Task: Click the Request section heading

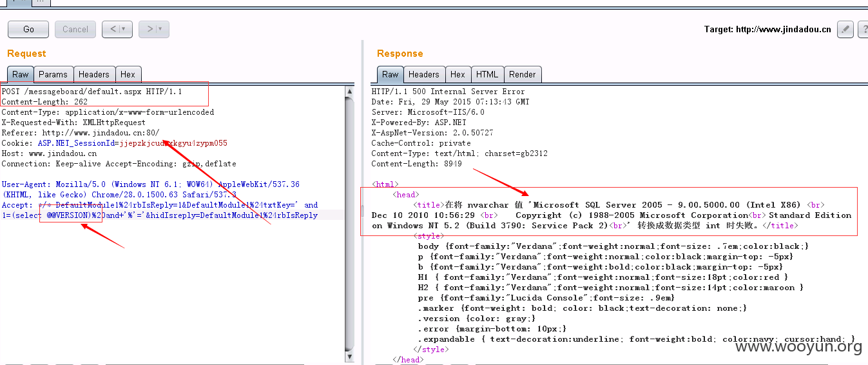Action: tap(26, 54)
